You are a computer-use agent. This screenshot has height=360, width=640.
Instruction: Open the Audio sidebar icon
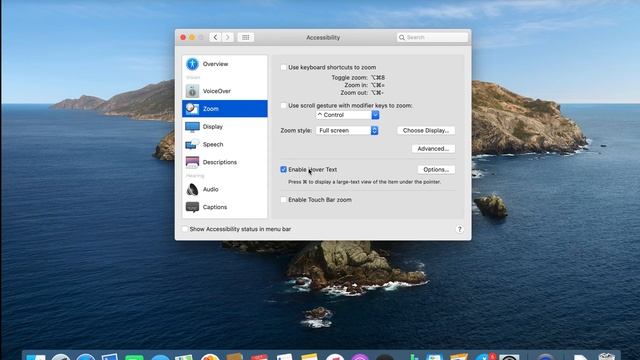click(192, 189)
